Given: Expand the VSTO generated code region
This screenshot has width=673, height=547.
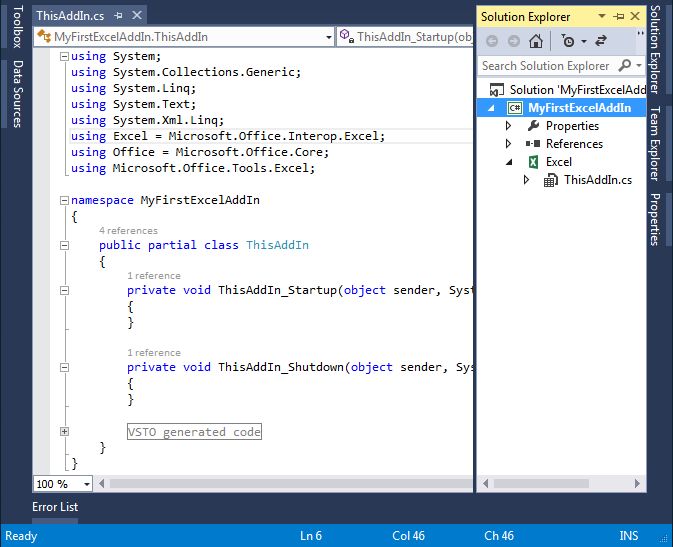Looking at the screenshot, I should [64, 432].
